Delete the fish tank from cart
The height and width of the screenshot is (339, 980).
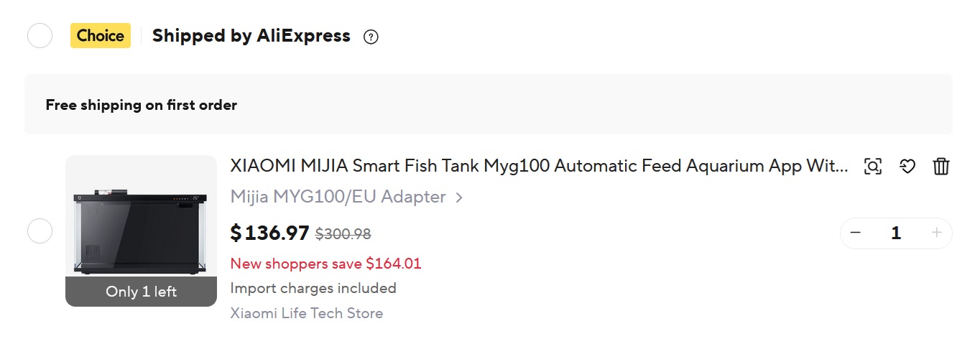click(941, 167)
